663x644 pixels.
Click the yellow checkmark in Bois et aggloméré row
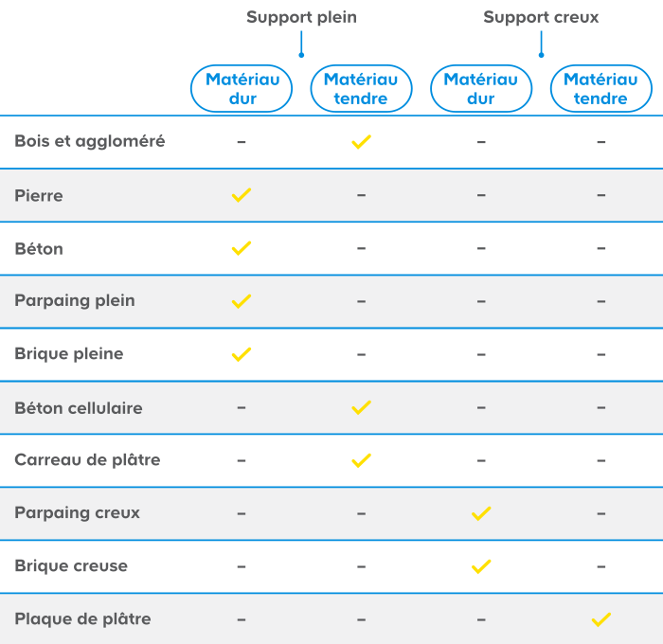(361, 142)
